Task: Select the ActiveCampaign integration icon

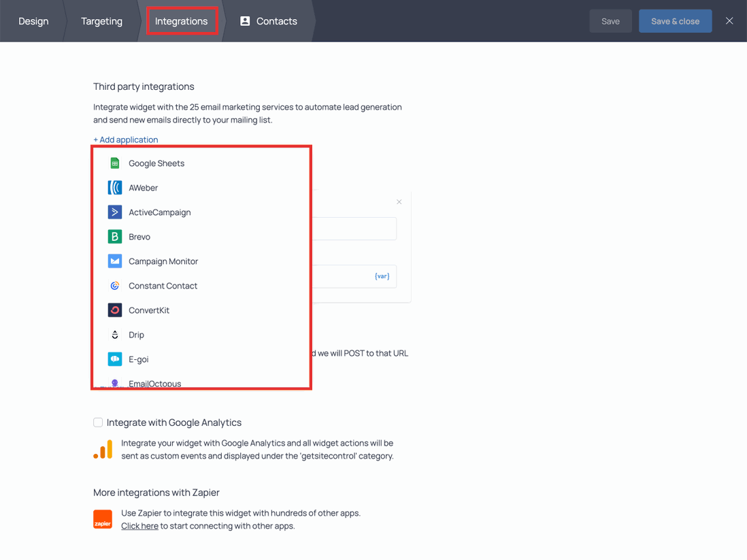Action: click(114, 212)
